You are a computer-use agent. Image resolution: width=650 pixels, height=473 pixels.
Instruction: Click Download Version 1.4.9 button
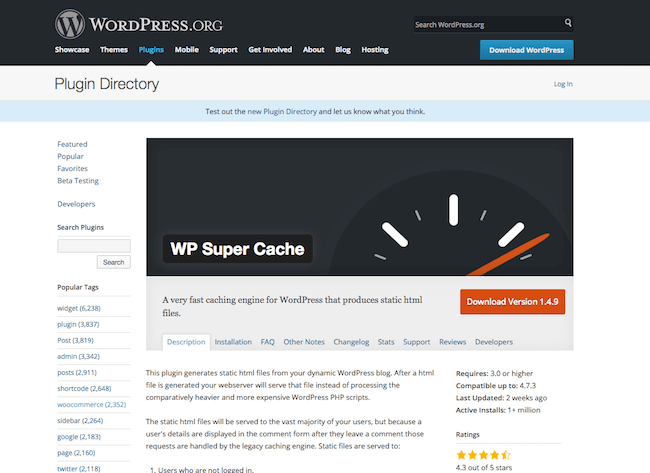point(512,302)
